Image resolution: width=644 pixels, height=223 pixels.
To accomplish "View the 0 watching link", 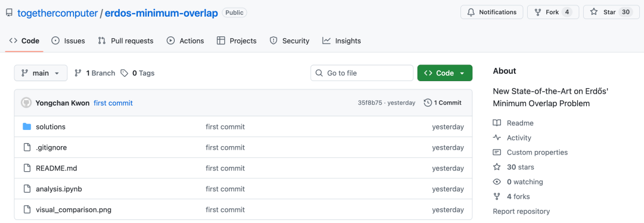I will [525, 182].
